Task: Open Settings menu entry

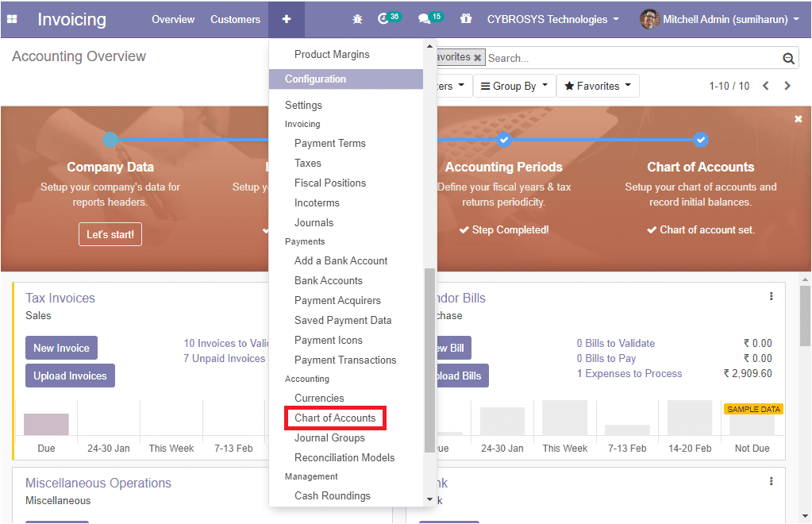Action: pos(303,105)
